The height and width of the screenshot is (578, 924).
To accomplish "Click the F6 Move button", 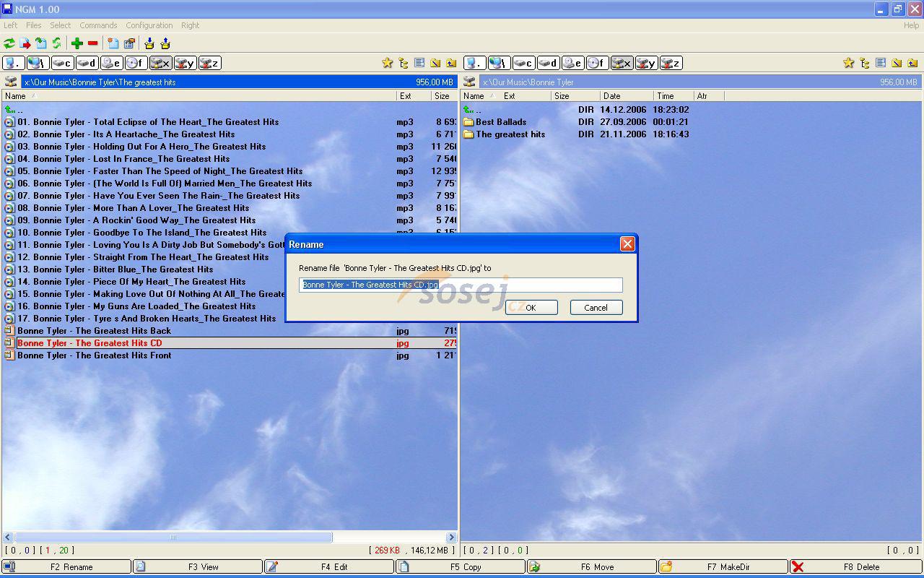I will (592, 567).
